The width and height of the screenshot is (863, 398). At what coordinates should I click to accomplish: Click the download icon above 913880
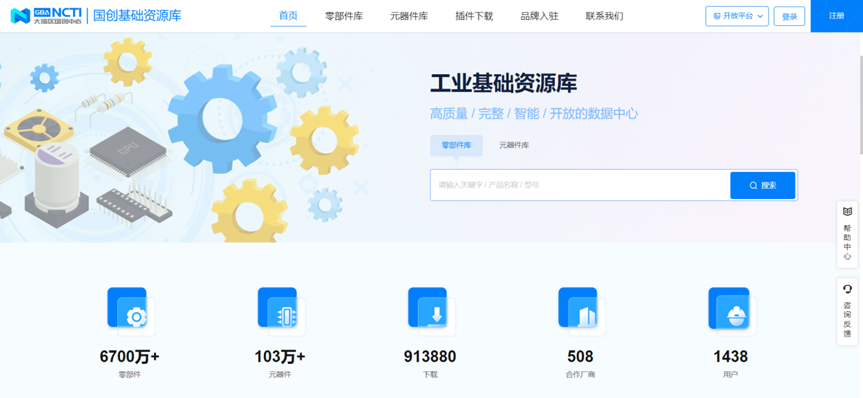coord(432,312)
